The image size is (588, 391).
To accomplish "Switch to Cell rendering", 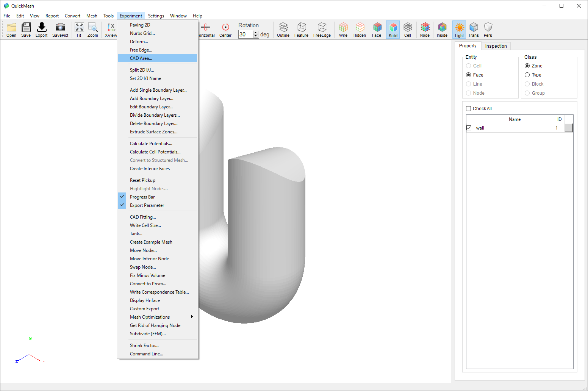I will 408,30.
